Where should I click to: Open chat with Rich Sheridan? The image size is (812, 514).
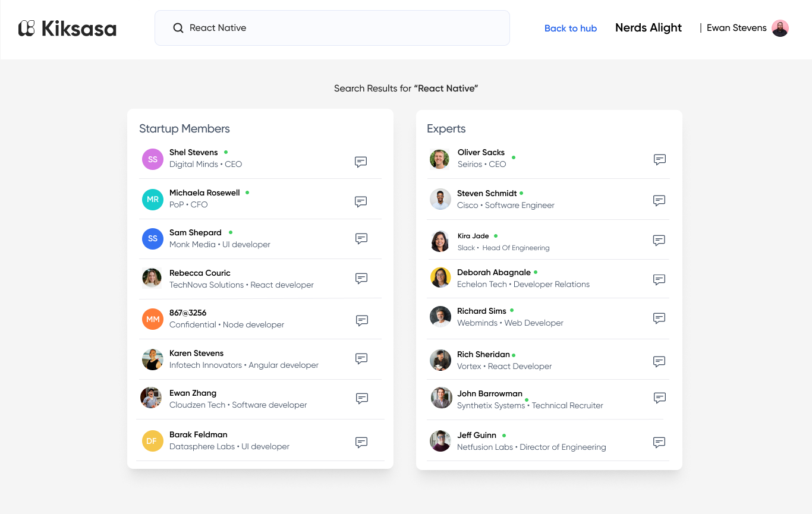coord(659,361)
